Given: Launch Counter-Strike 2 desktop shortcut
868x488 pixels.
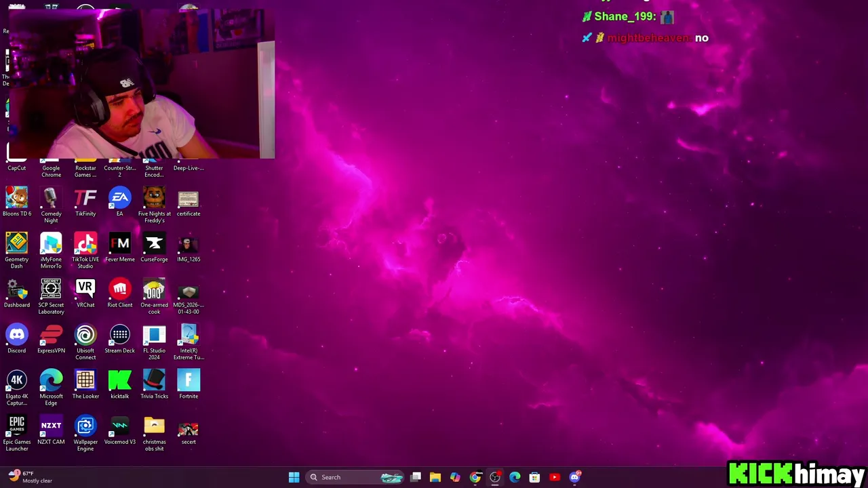Looking at the screenshot, I should click(120, 169).
